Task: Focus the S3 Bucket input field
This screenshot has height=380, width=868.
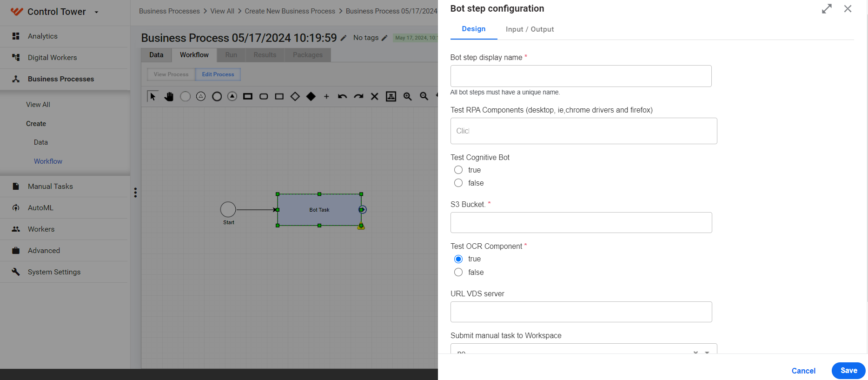Action: (581, 222)
